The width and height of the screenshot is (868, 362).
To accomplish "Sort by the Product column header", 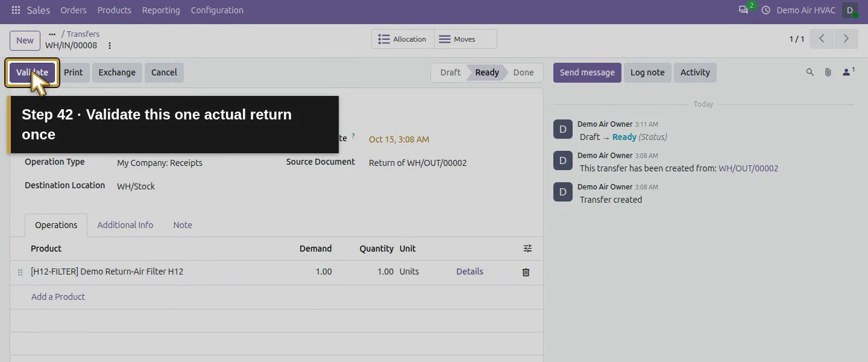I will [x=46, y=249].
